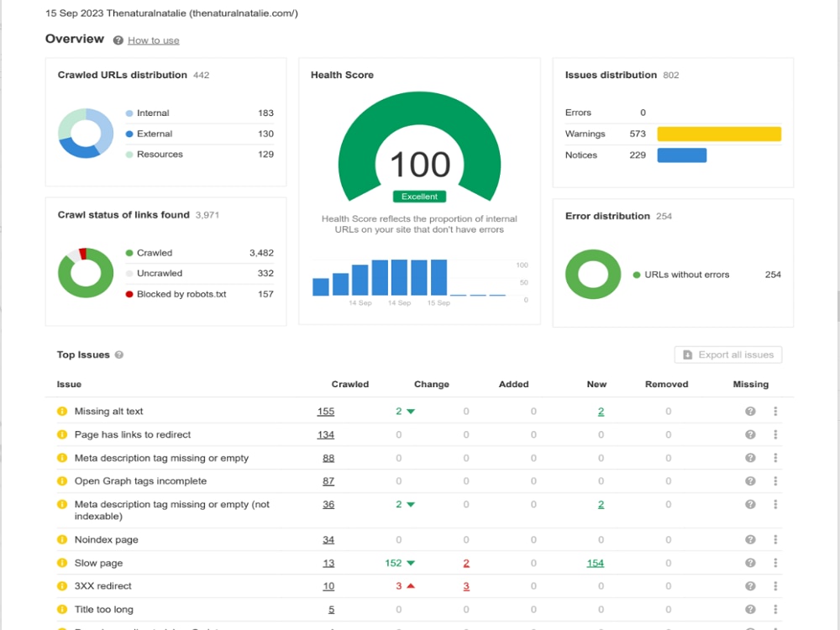Screen dimensions: 840x630
Task: Select the Resources legend entry
Action: click(199, 155)
